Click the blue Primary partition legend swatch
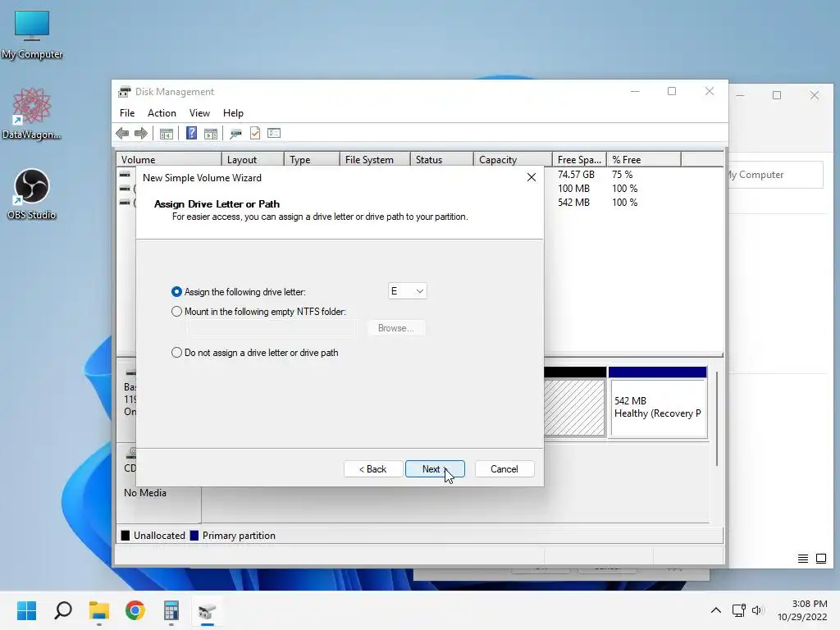Viewport: 840px width, 630px height. click(x=194, y=535)
